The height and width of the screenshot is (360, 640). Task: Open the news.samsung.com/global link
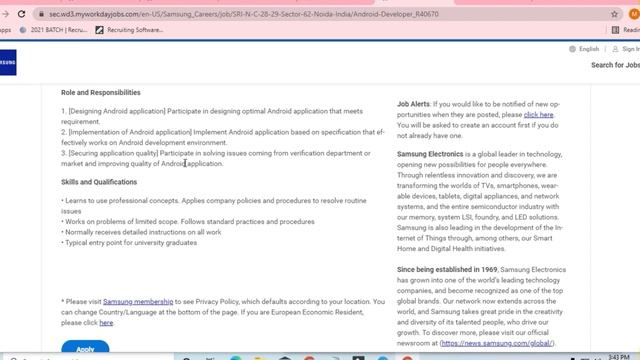[x=497, y=343]
